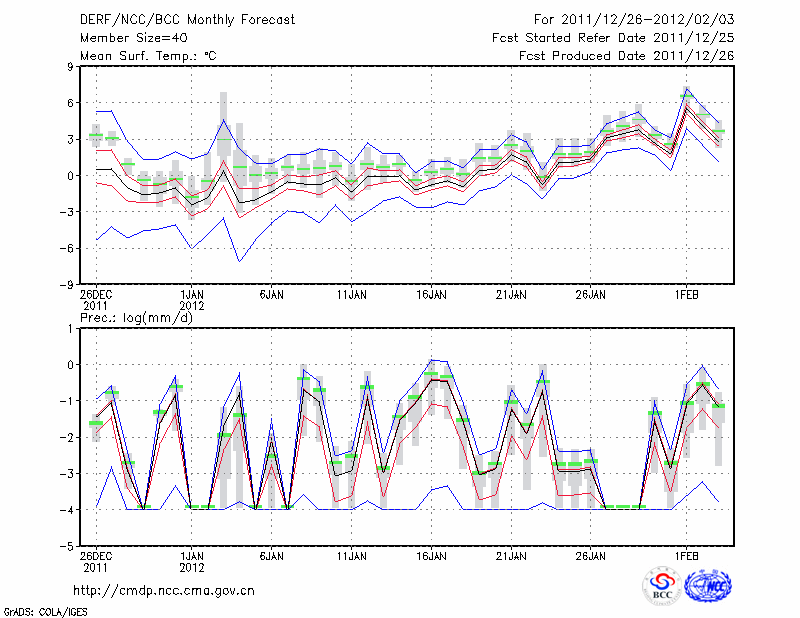The height and width of the screenshot is (618, 800).
Task: Click 26DEC 2011 label under the temperature chart
Action: coord(96,300)
